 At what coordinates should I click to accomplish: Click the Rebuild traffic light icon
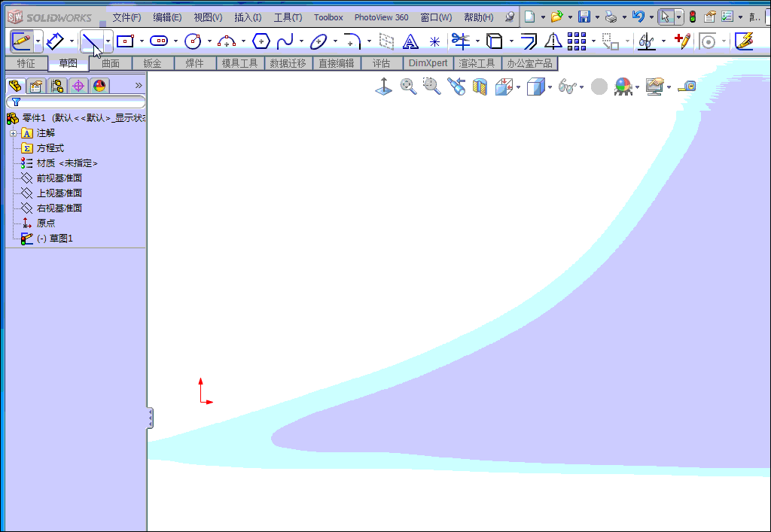point(693,17)
